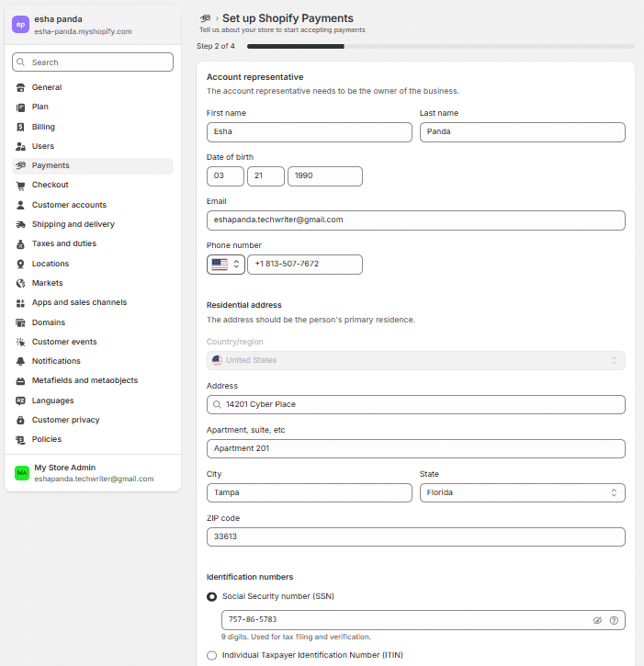This screenshot has width=644, height=666.
Task: Click the Taxes and duties icon
Action: (x=20, y=244)
